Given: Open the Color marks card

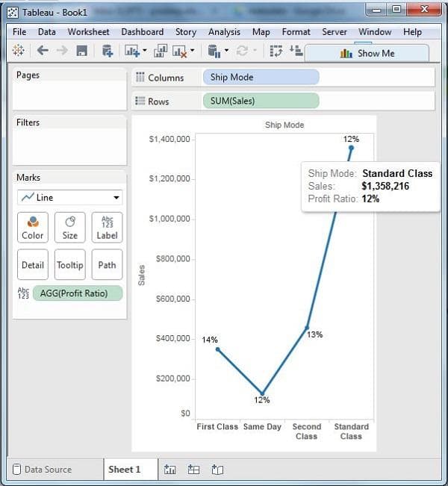Looking at the screenshot, I should [x=32, y=227].
